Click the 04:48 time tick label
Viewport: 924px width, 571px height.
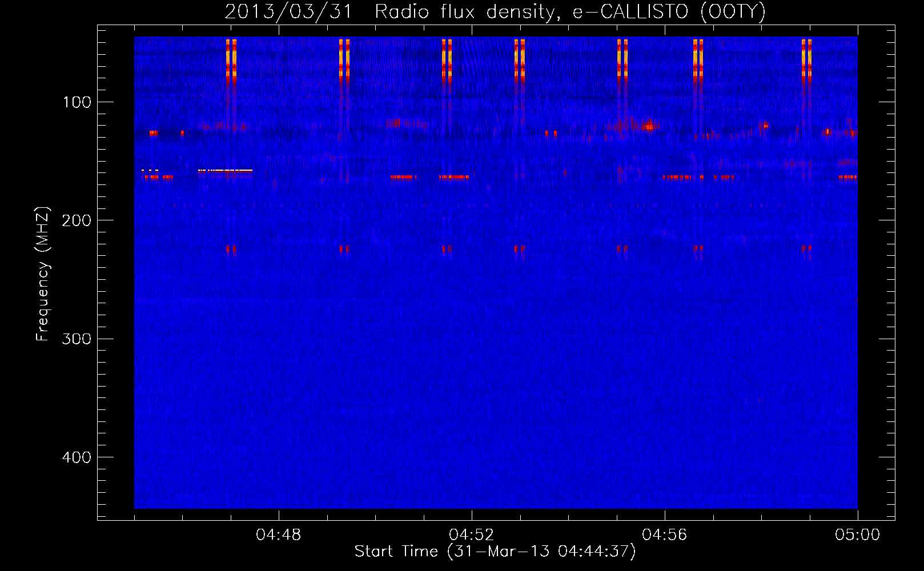point(279,535)
